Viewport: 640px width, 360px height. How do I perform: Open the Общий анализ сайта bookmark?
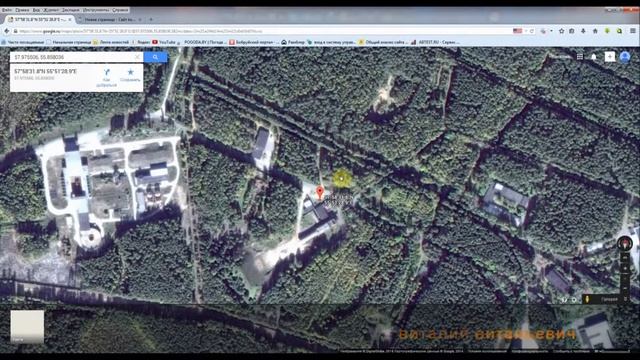pos(384,42)
